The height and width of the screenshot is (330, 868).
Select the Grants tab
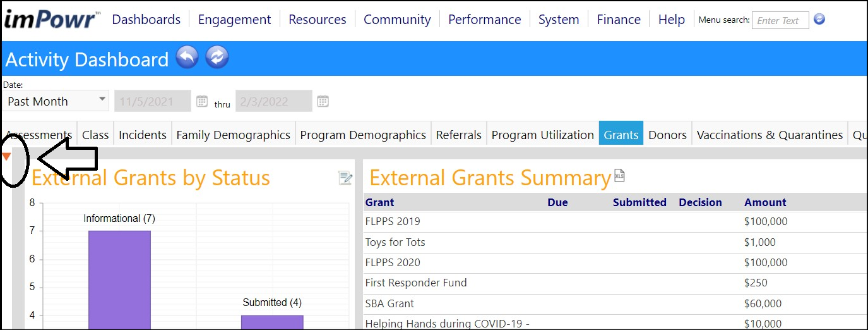(x=621, y=135)
